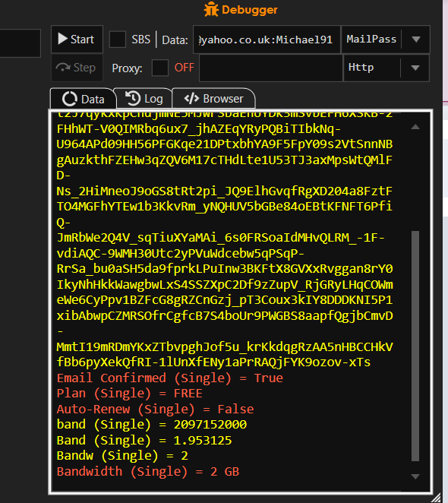Open the MailPass wordlist type dropdown
448x503 pixels.
click(x=386, y=40)
